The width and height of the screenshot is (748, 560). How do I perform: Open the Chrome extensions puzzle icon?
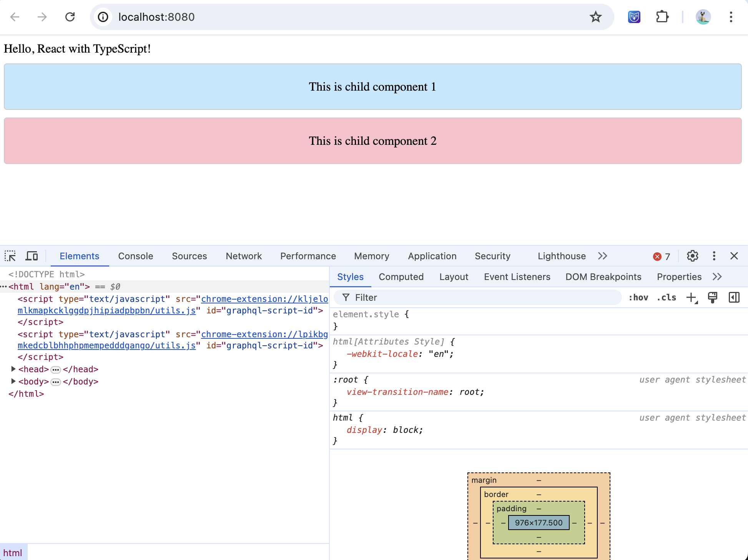tap(662, 17)
